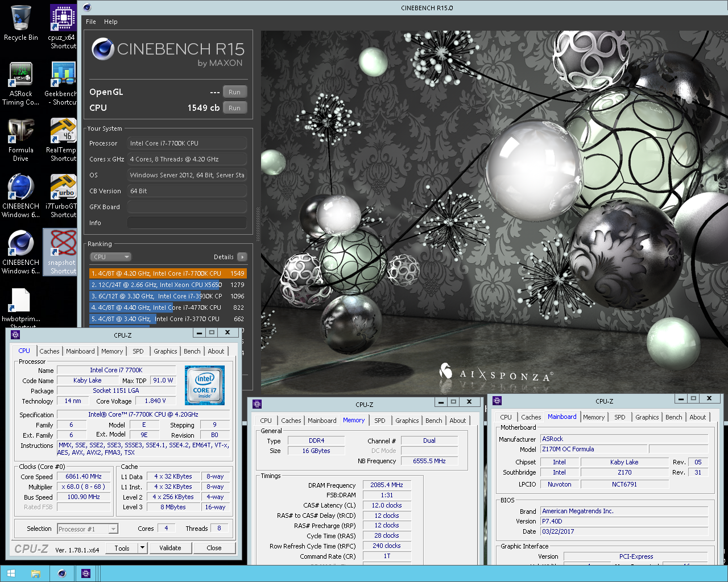Open About tab in Memory window
The image size is (728, 582).
(x=458, y=421)
